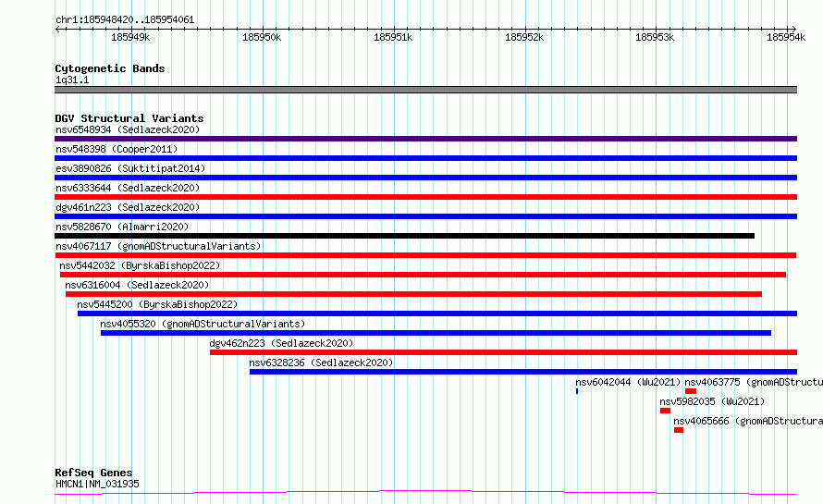Image resolution: width=823 pixels, height=504 pixels.
Task: Click the nsv4055320 (gnomADStructuralVariants) label
Action: (x=203, y=324)
